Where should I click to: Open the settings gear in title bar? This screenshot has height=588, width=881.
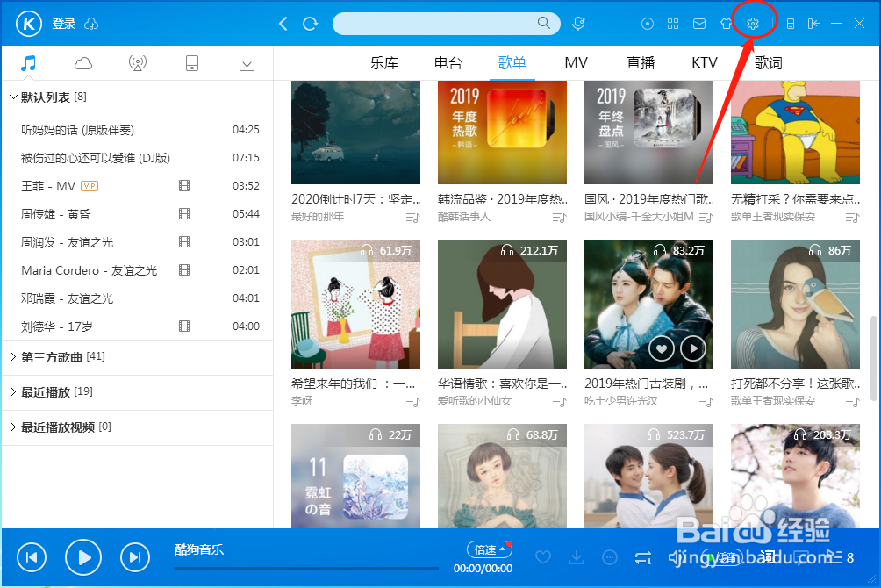[x=753, y=24]
